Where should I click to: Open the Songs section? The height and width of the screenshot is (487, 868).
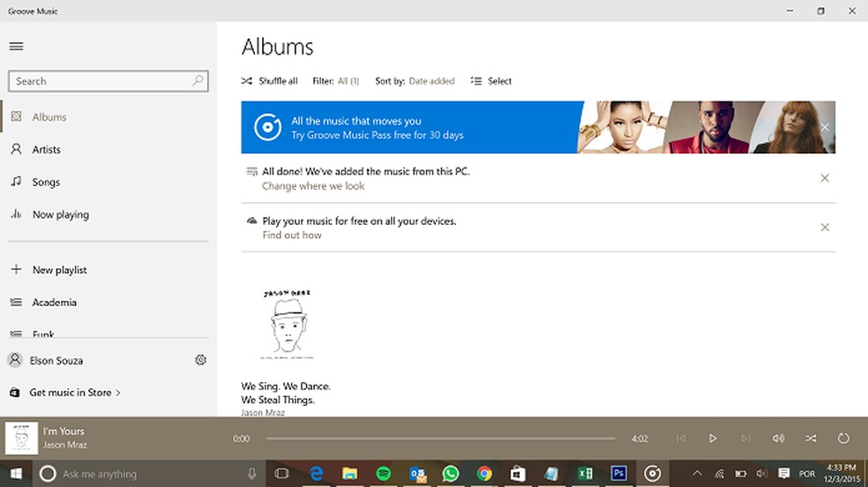[x=108, y=182]
